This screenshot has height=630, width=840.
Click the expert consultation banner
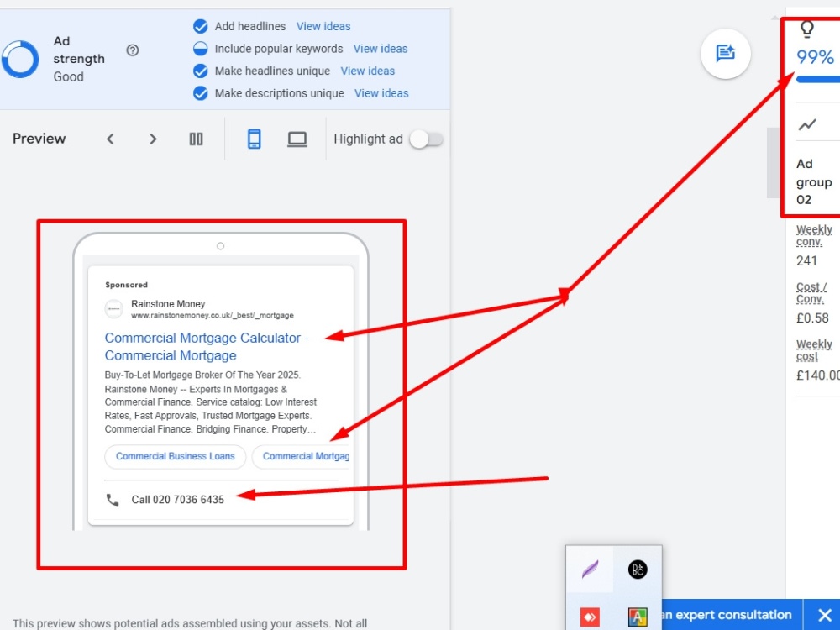(x=732, y=615)
